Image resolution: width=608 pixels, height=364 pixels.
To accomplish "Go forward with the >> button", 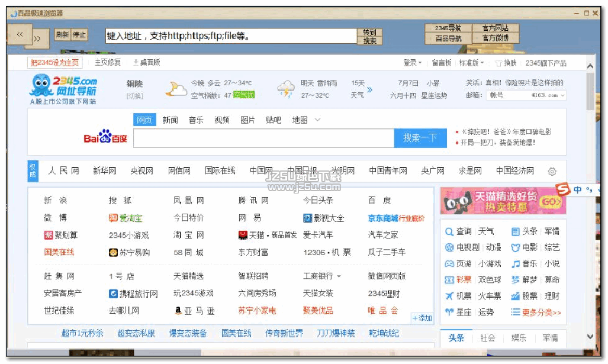I will [x=38, y=38].
